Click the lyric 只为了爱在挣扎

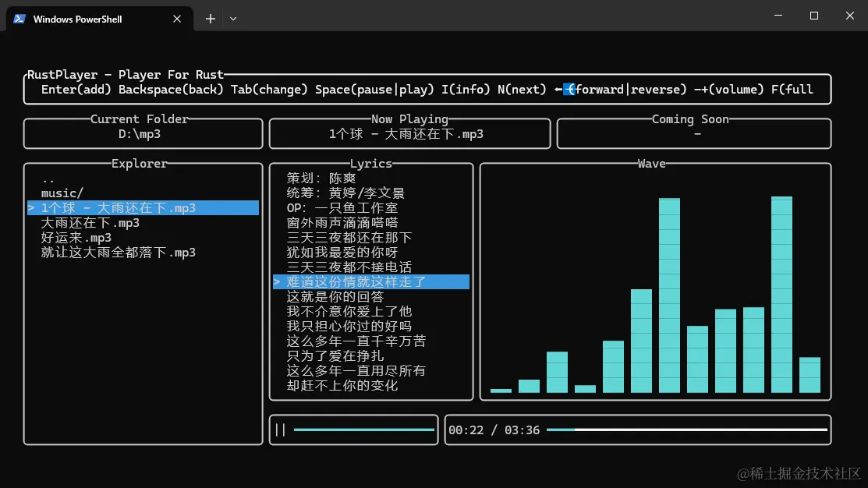tap(335, 356)
